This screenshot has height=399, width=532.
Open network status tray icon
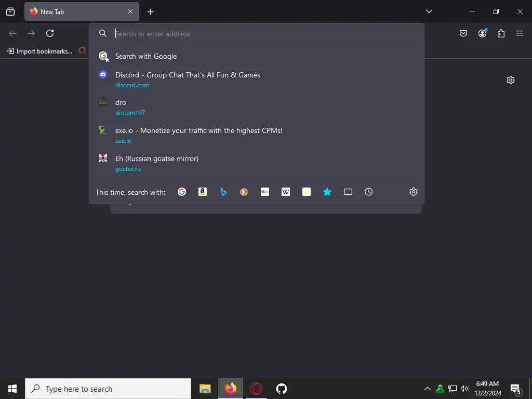coord(453,389)
